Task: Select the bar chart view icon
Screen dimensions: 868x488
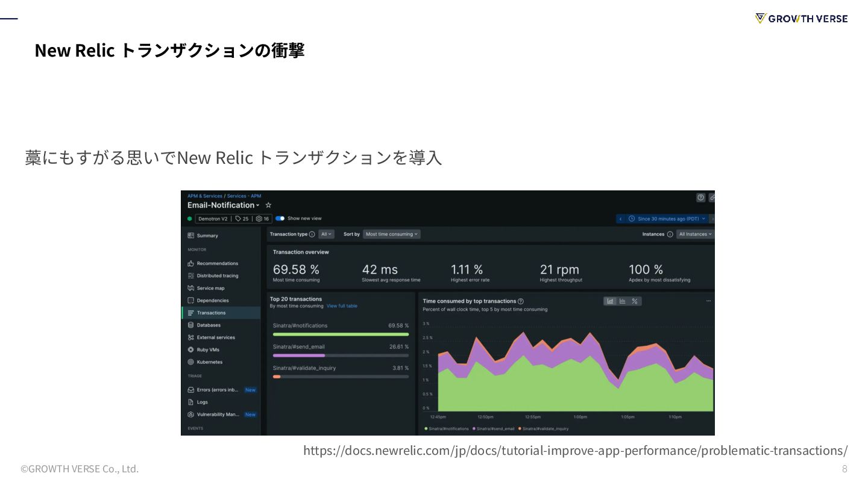Action: (x=623, y=301)
